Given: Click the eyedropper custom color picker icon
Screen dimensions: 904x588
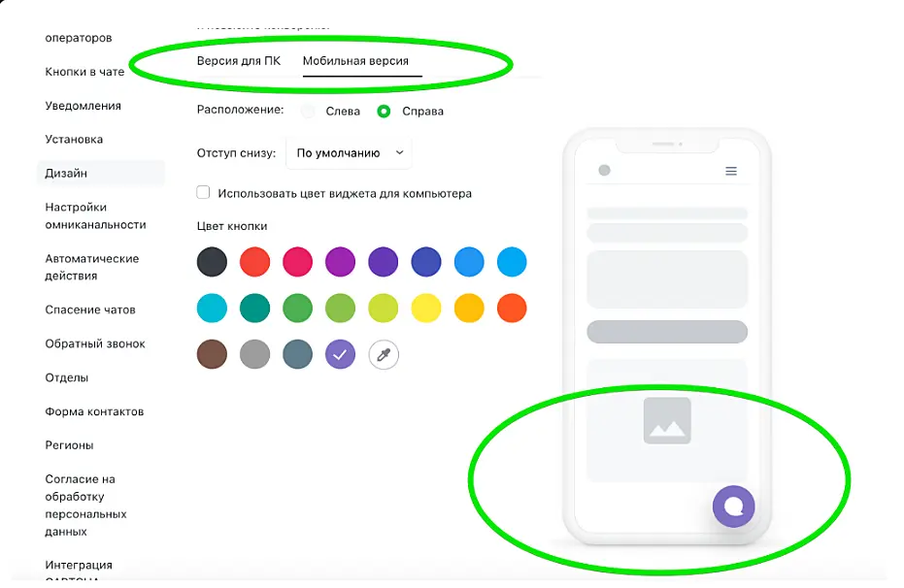Looking at the screenshot, I should (x=384, y=355).
